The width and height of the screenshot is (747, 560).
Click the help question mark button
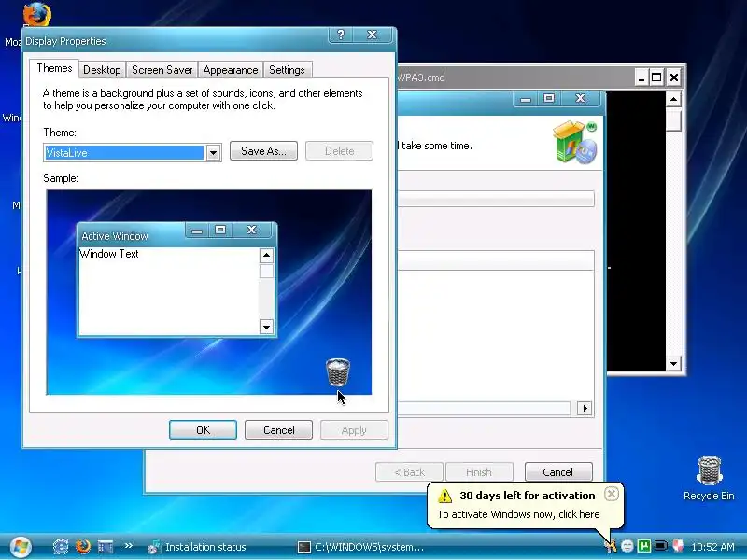tap(341, 35)
